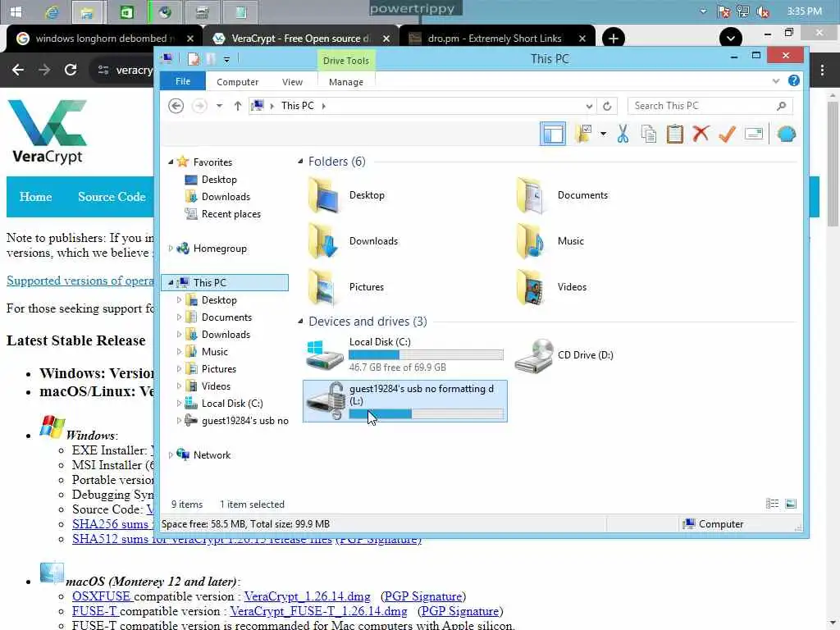
Task: Click the folder options icon in toolbar
Action: 584,134
